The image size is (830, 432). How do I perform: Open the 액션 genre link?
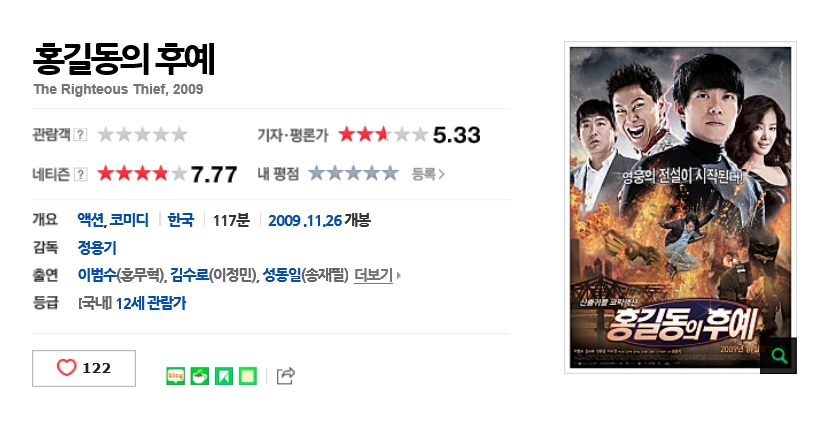[91, 220]
